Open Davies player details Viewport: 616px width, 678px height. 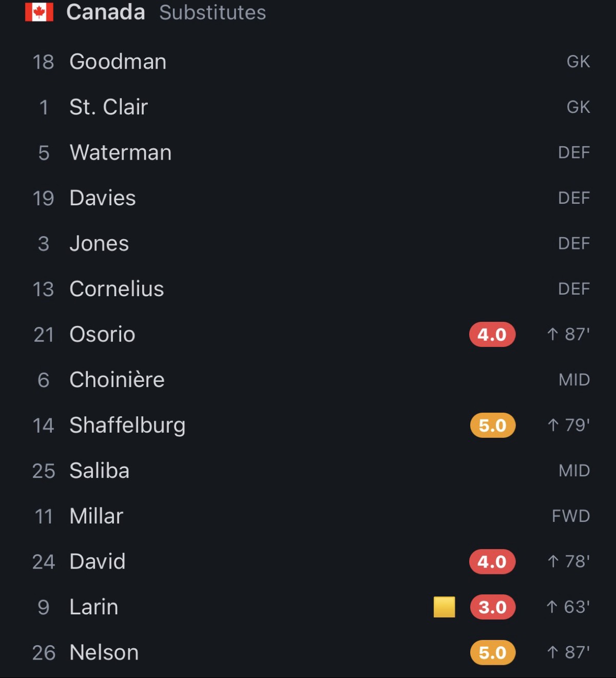pos(308,198)
